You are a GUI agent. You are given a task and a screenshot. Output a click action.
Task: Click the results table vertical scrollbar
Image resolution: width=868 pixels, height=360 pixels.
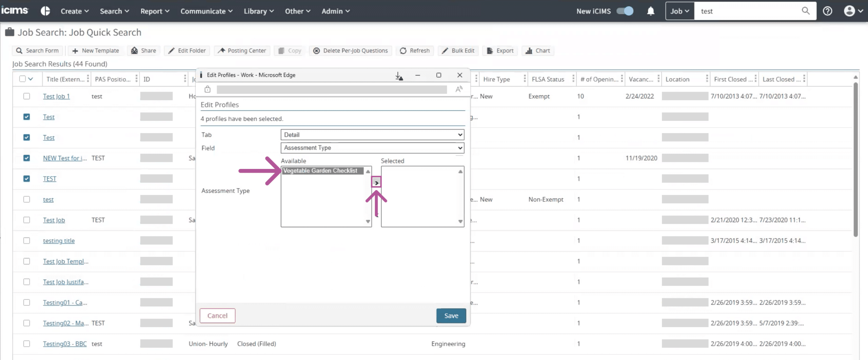855,159
